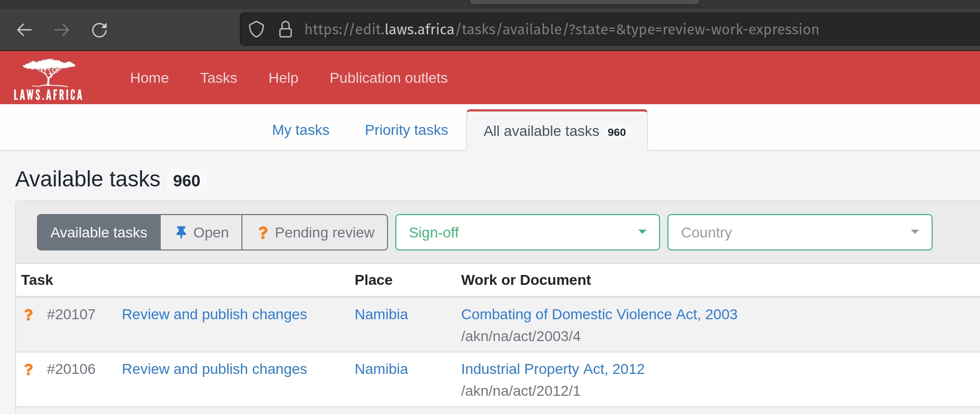Click the Place column header
Image resolution: width=980 pixels, height=414 pixels.
373,280
